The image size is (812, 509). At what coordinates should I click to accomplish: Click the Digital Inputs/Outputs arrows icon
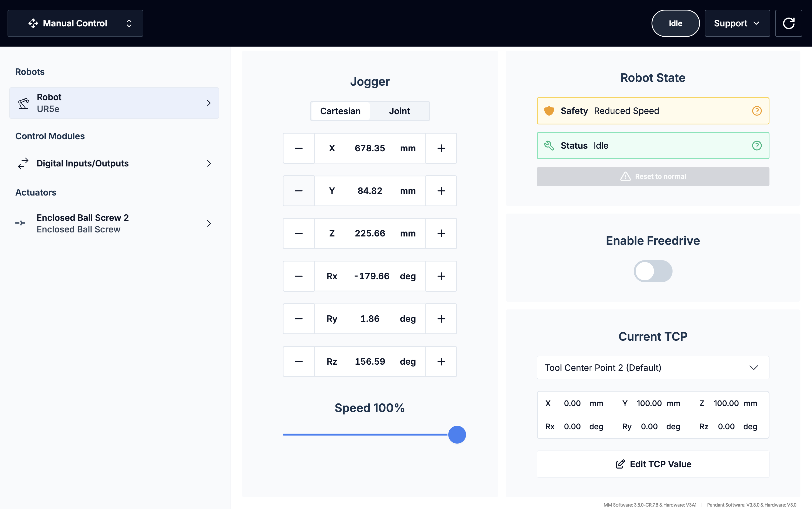(23, 164)
